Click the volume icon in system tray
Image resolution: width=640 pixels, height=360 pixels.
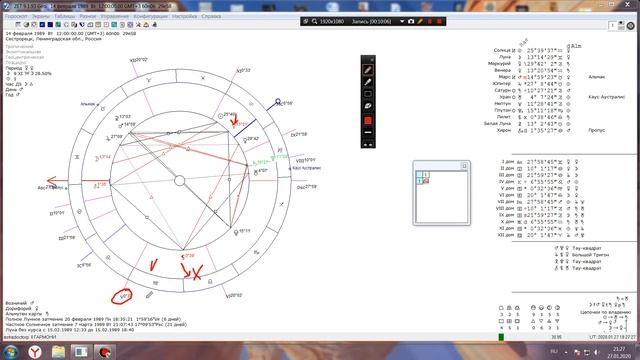(x=596, y=352)
